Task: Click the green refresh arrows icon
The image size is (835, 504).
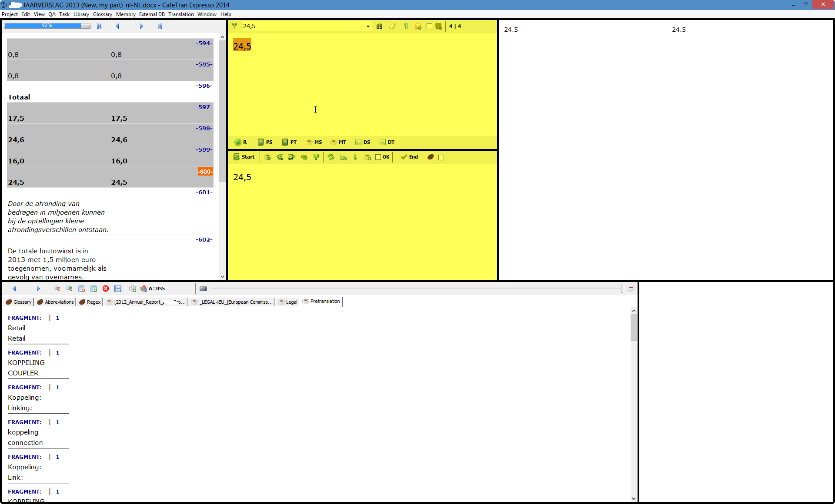Action: point(331,157)
